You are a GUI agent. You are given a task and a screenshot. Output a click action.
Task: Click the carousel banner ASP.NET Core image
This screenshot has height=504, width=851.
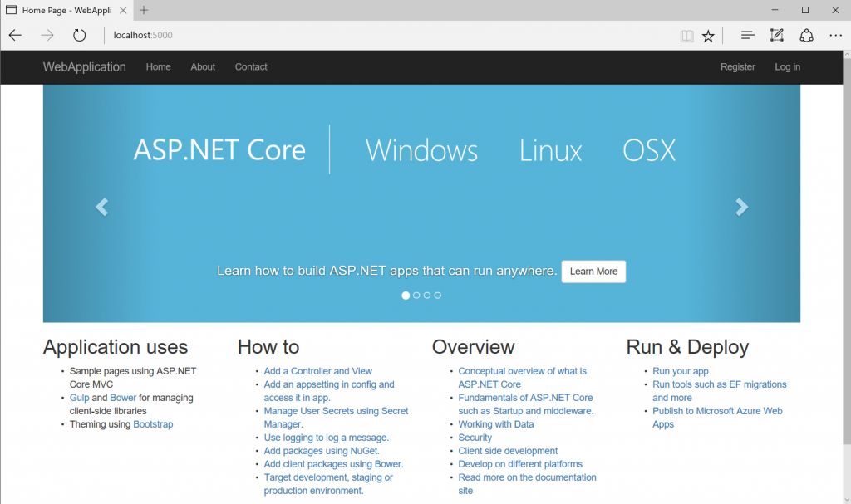(421, 203)
